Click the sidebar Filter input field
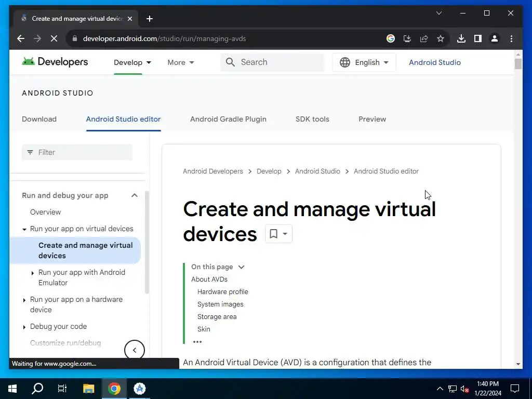Viewport: 532px width, 399px height. pos(77,152)
